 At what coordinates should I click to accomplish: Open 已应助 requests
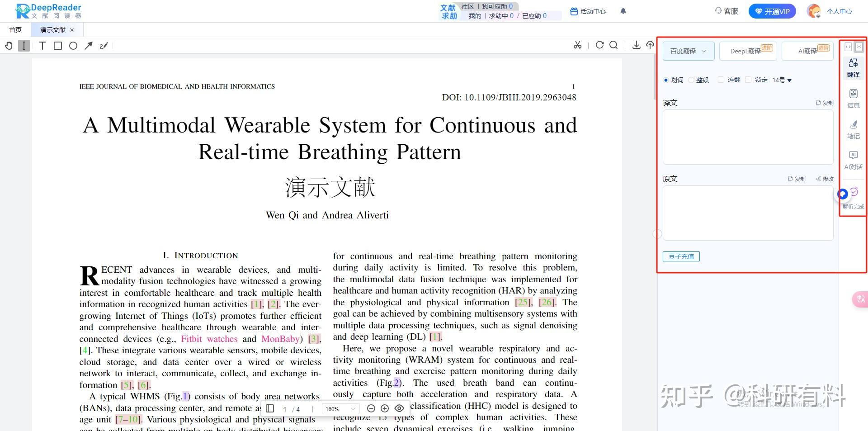534,16
